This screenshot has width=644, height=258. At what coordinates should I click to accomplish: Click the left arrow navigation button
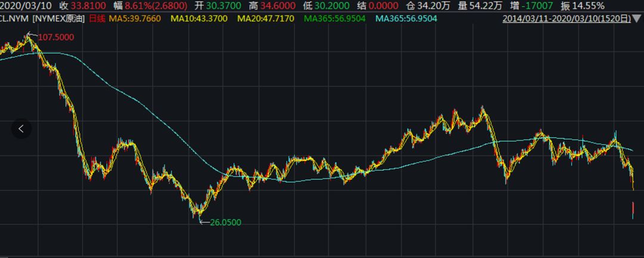21,129
